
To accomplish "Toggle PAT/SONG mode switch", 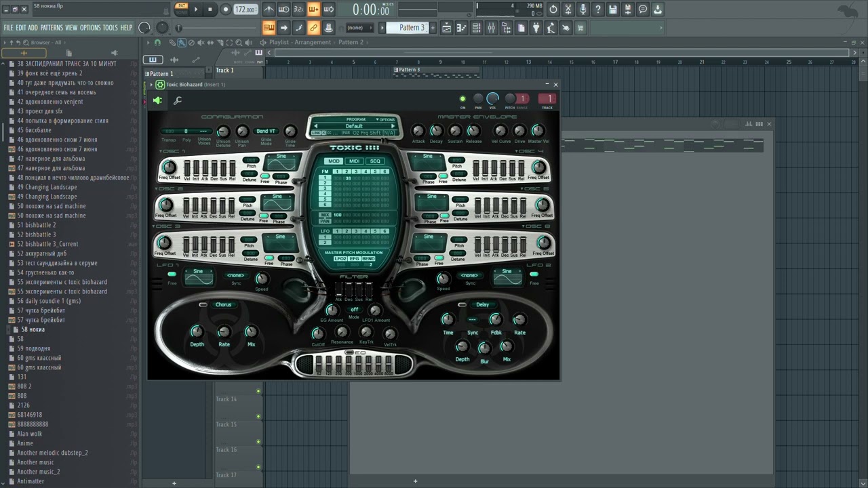I will point(181,9).
